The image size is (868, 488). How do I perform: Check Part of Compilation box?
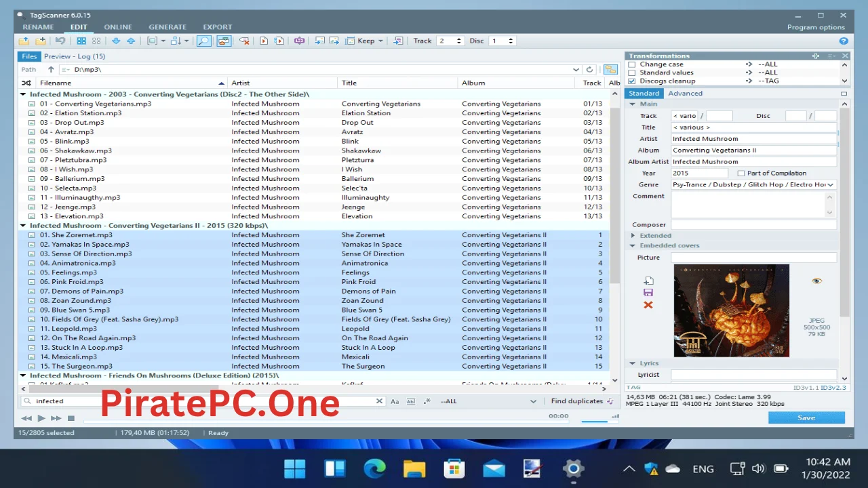coord(741,173)
